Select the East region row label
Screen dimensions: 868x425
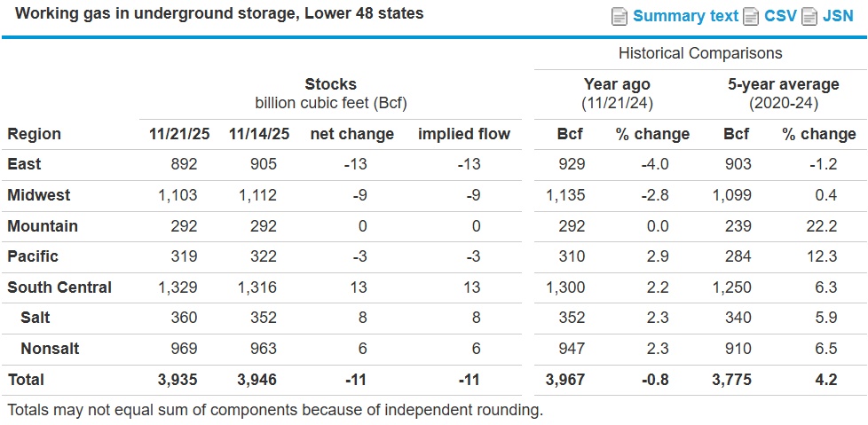tap(24, 164)
